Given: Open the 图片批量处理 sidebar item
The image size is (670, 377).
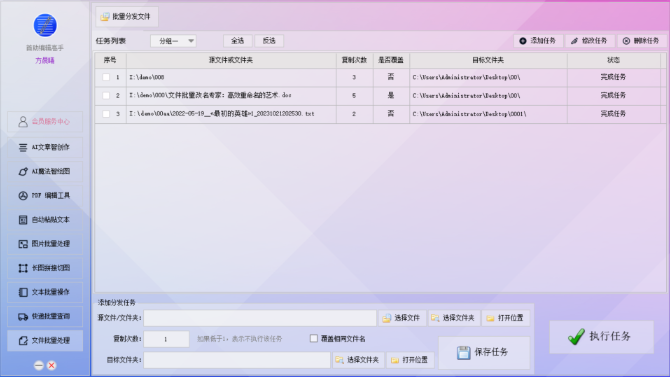Looking at the screenshot, I should 45,244.
